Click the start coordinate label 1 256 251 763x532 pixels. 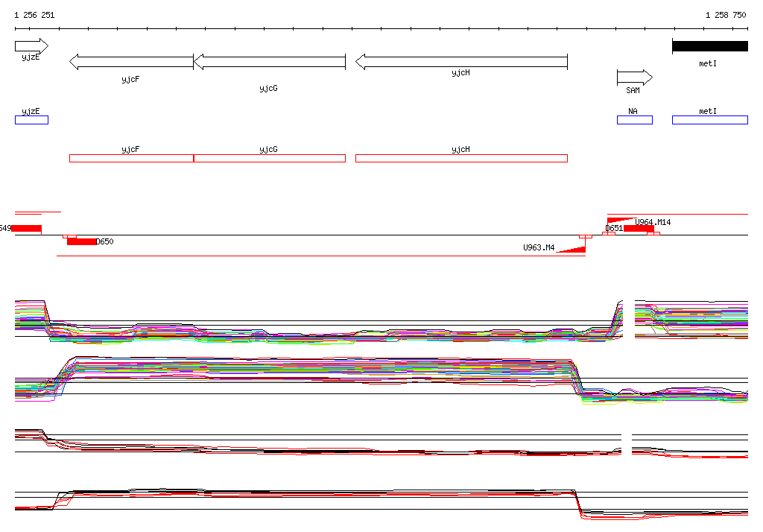point(34,15)
